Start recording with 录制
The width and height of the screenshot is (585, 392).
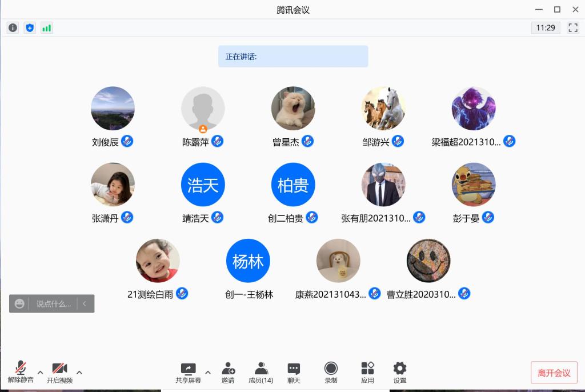click(331, 373)
